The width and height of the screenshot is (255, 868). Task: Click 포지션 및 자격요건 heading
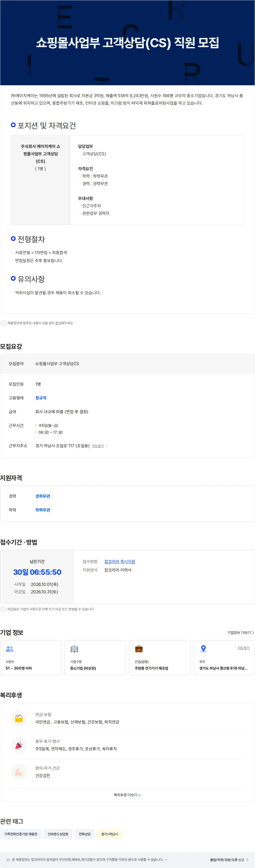[46, 125]
